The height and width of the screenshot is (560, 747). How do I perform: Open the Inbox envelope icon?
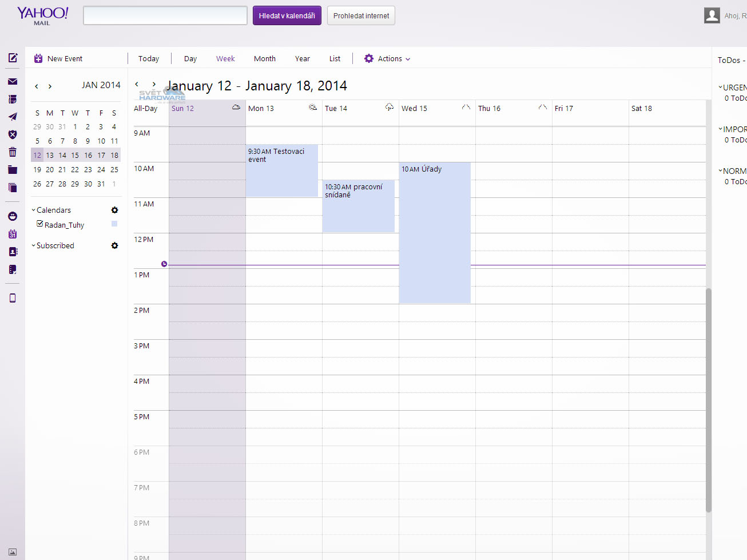point(13,81)
